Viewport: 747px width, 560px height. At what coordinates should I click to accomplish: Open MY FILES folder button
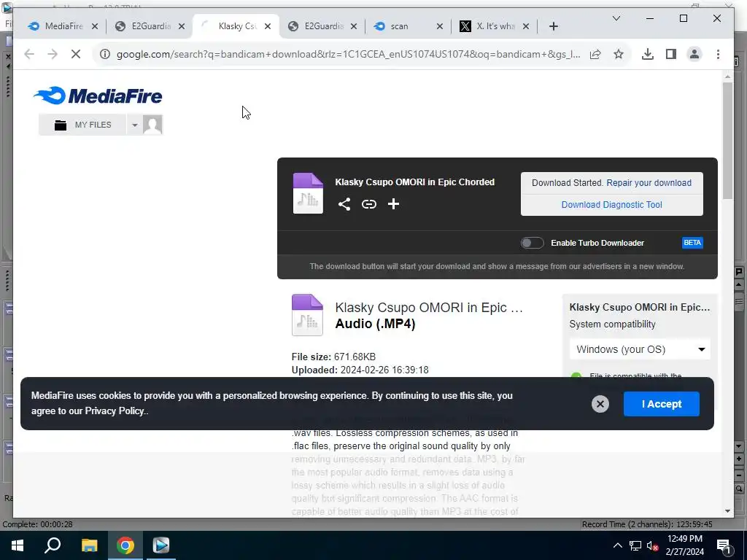point(82,125)
